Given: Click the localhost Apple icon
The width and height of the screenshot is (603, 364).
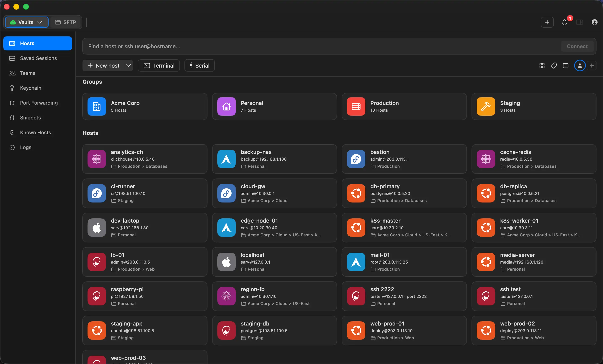Looking at the screenshot, I should tap(226, 262).
